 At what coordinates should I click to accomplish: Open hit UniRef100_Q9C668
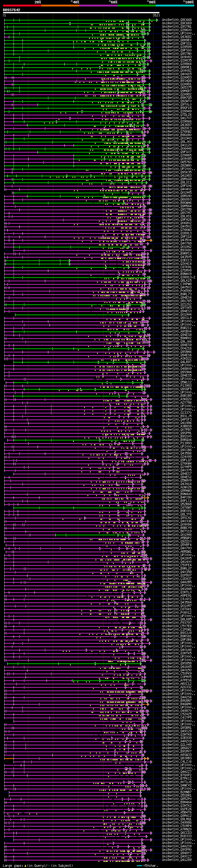click(177, 20)
